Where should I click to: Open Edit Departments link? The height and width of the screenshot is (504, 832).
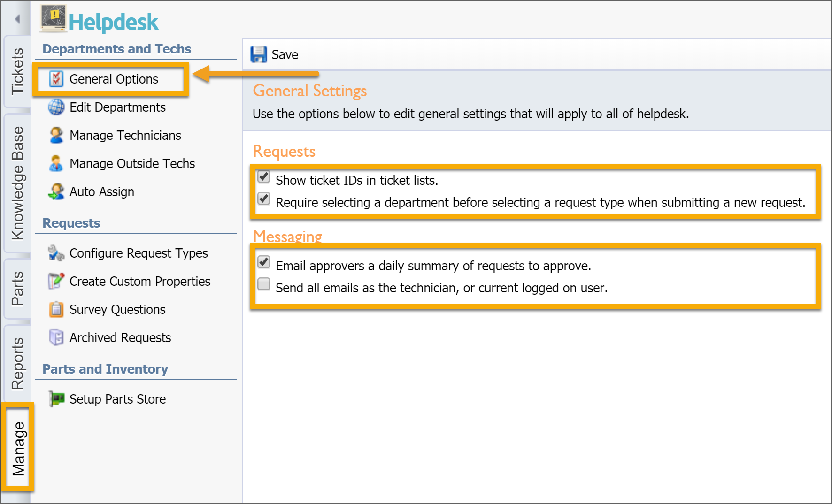coord(117,107)
